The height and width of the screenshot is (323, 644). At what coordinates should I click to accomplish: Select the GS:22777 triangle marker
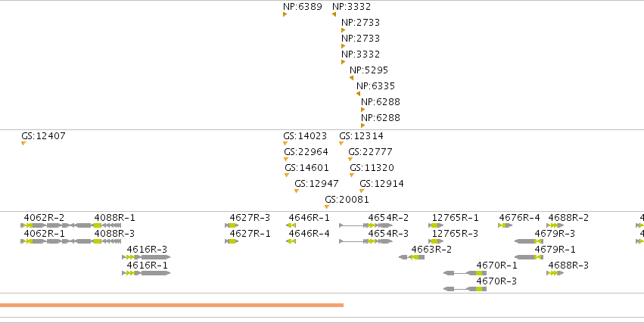(x=350, y=160)
